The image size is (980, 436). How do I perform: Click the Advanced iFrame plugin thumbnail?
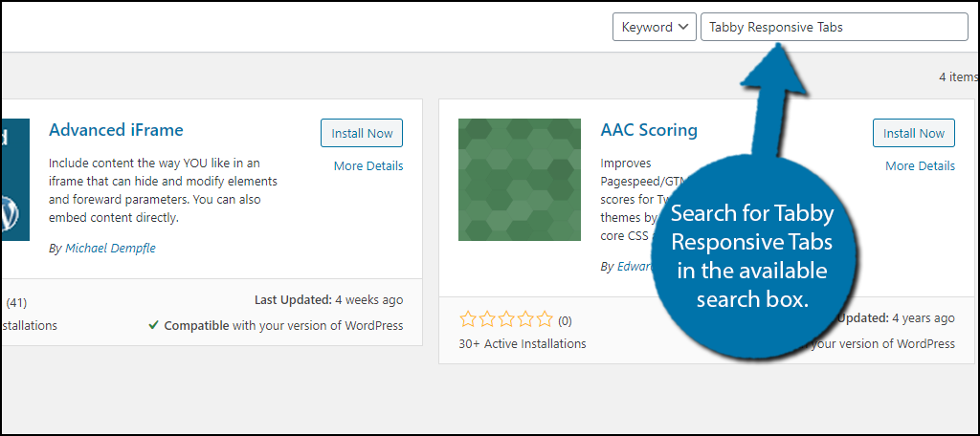(15, 180)
